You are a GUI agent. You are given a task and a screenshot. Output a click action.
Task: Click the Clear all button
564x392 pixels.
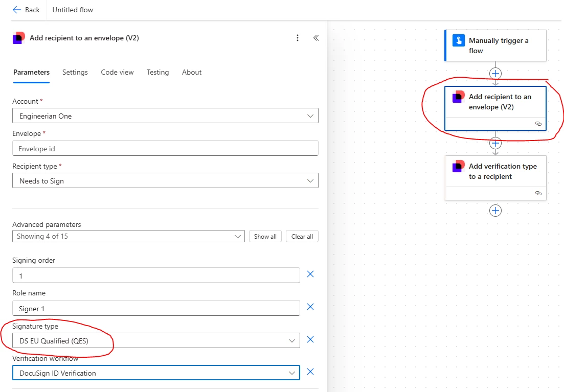(302, 236)
